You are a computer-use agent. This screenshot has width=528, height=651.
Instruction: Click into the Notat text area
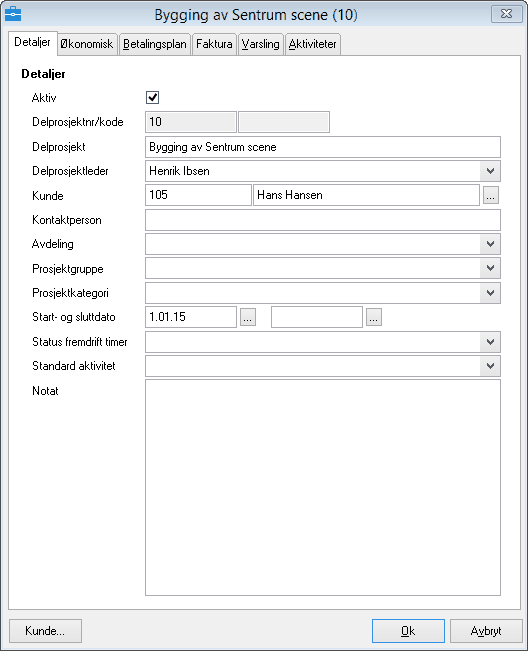click(x=323, y=488)
